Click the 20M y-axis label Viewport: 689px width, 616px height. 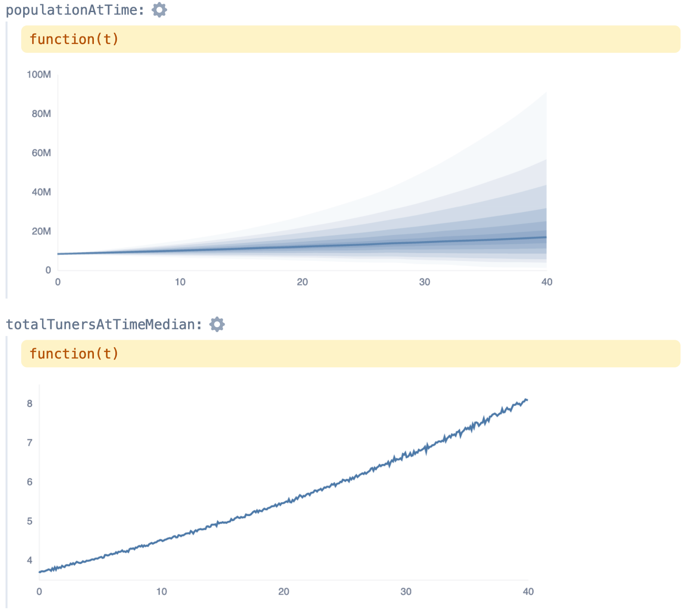tap(41, 231)
